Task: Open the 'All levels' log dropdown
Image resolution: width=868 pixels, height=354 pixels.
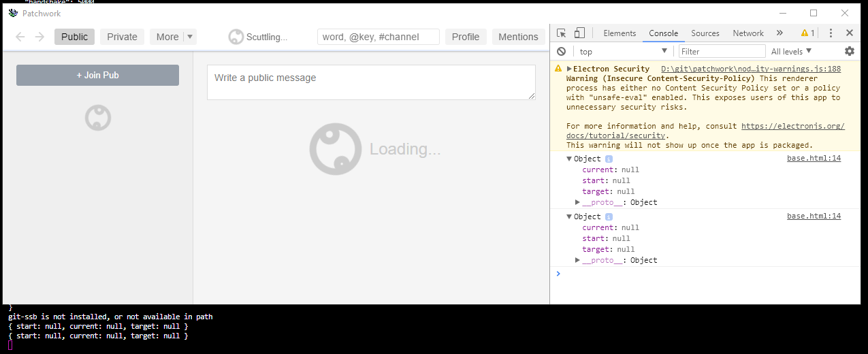Action: click(791, 51)
